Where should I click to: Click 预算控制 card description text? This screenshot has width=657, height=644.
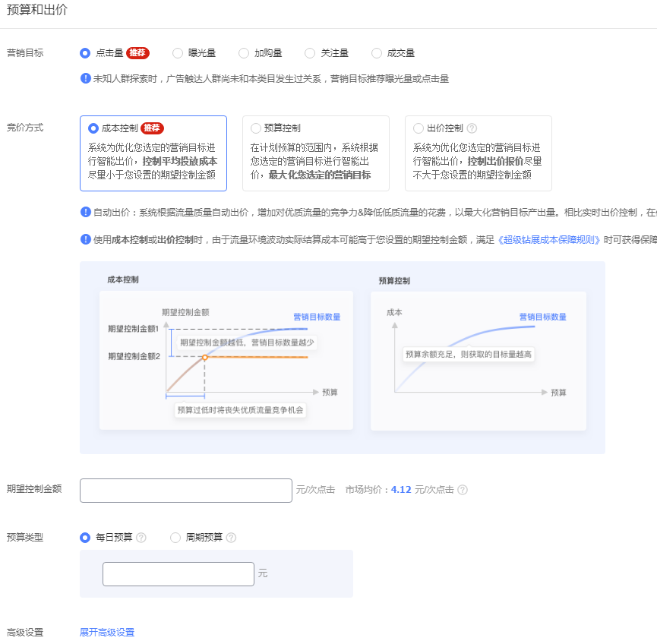click(x=314, y=161)
